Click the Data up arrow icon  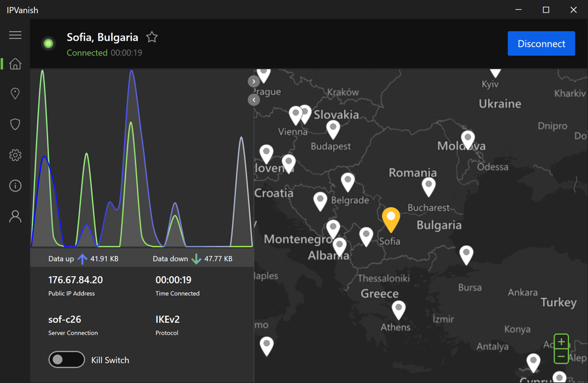point(82,259)
